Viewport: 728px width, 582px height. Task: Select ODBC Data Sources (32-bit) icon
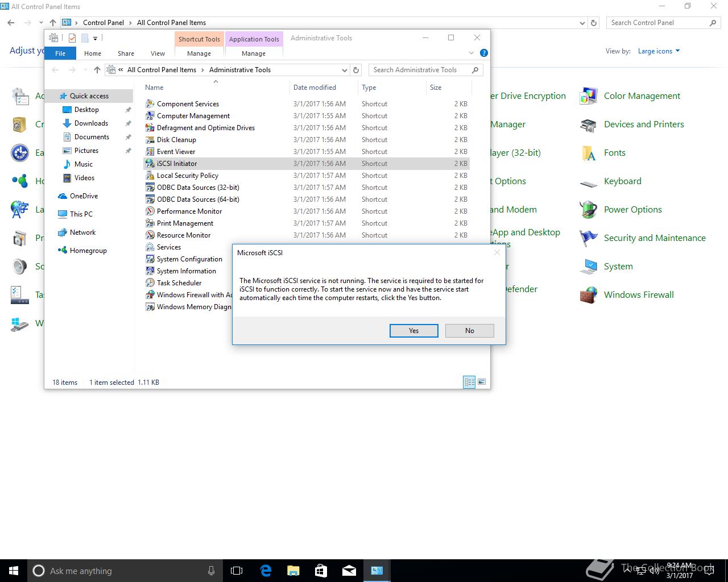tap(150, 188)
